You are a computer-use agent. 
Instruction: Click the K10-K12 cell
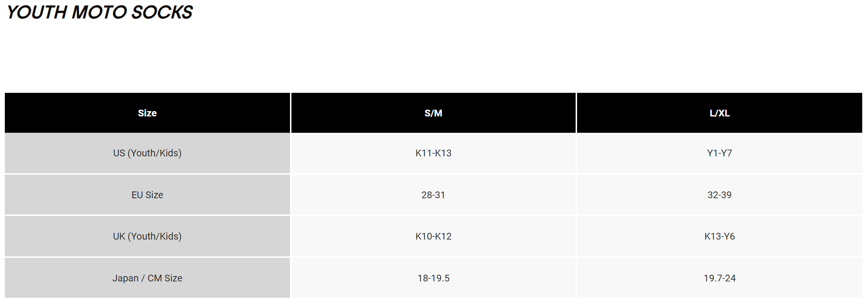(x=433, y=236)
